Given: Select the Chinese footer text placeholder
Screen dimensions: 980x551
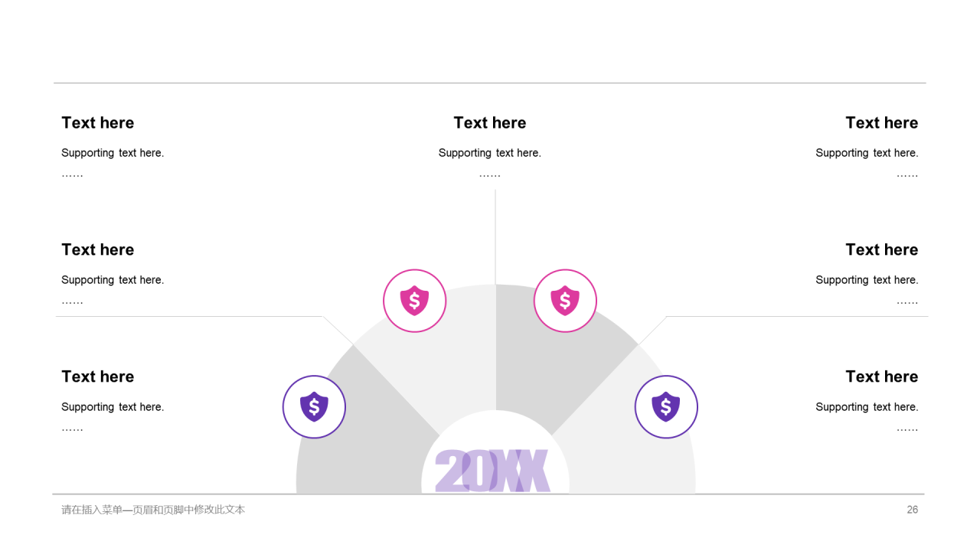Looking at the screenshot, I should (x=153, y=510).
